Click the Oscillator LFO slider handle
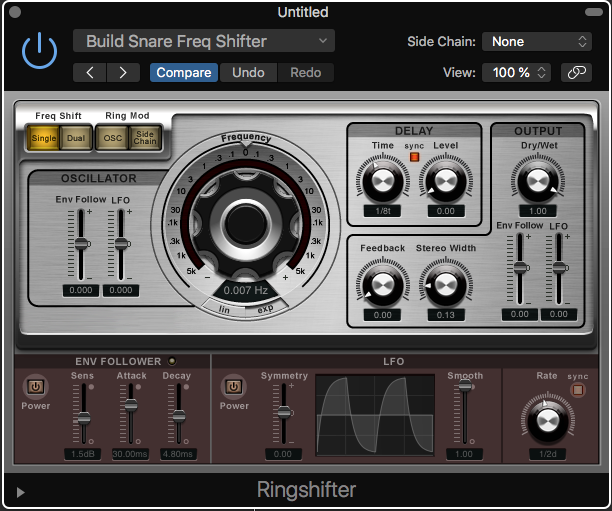This screenshot has width=612, height=511. [121, 244]
